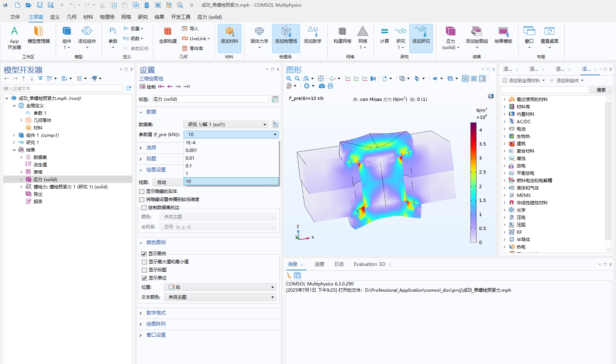Image resolution: width=616 pixels, height=364 pixels.
Task: Click the 结果模板 icon
Action: click(503, 35)
